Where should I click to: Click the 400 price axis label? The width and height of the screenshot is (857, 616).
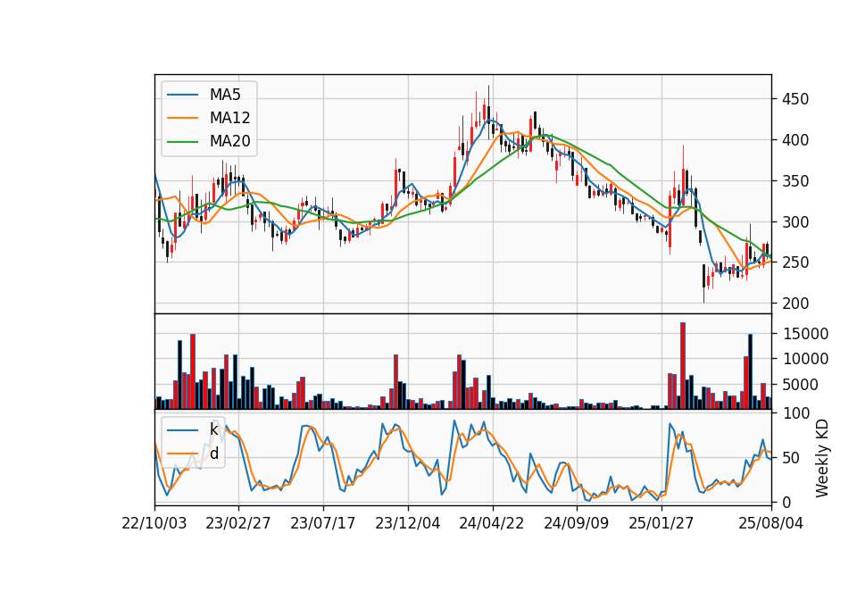point(795,140)
